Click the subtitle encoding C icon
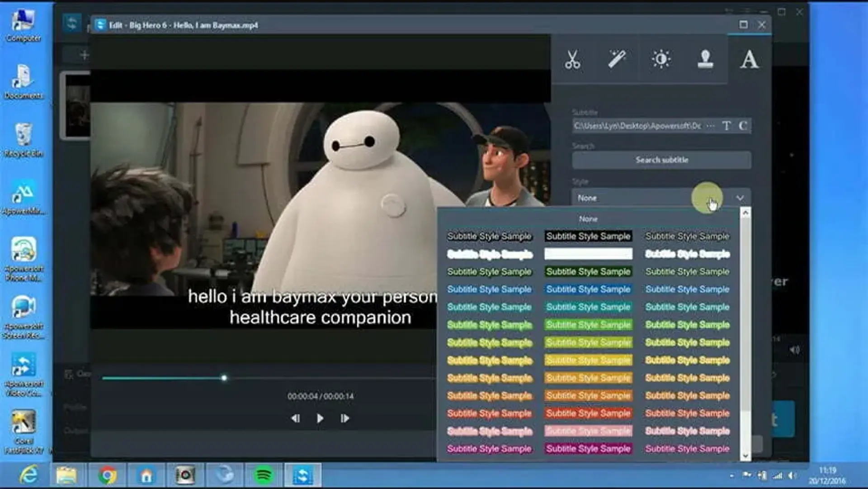 point(743,126)
